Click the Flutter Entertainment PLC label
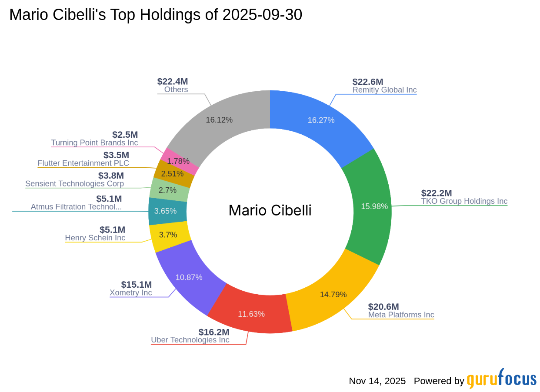Viewport: 540px width, 392px height. [x=83, y=163]
